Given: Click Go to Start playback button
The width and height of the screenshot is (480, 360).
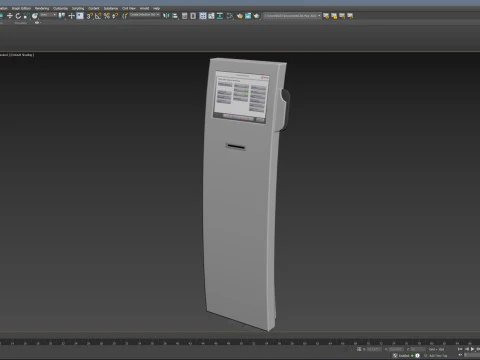Looking at the screenshot, I should coord(460,349).
